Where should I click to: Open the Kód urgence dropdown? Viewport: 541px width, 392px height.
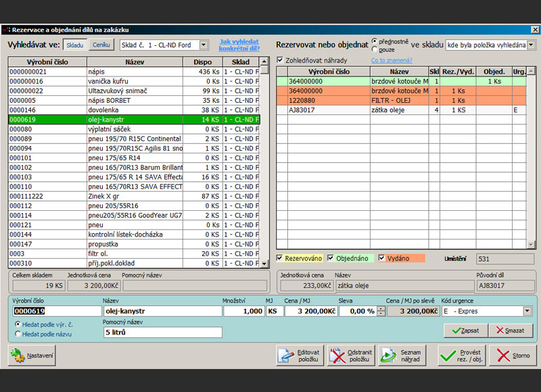coord(527,311)
